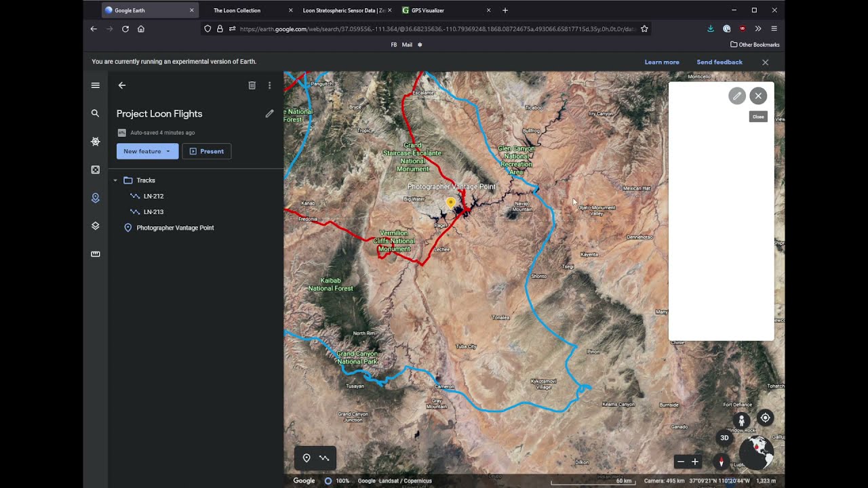Viewport: 868px width, 488px height.
Task: Close the white info card
Action: [x=758, y=96]
